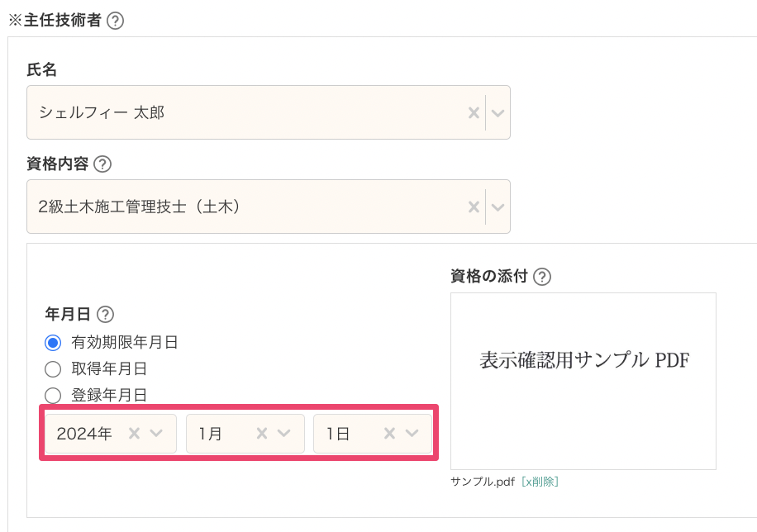Expand the 資格内容 dropdown arrow
Screen dimensions: 757x532
point(498,207)
